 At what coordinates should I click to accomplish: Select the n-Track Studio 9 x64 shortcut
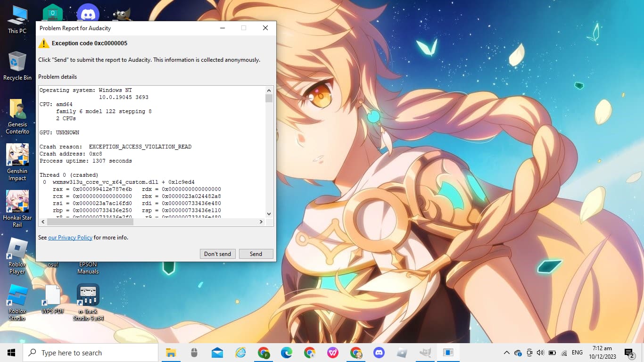pyautogui.click(x=88, y=302)
